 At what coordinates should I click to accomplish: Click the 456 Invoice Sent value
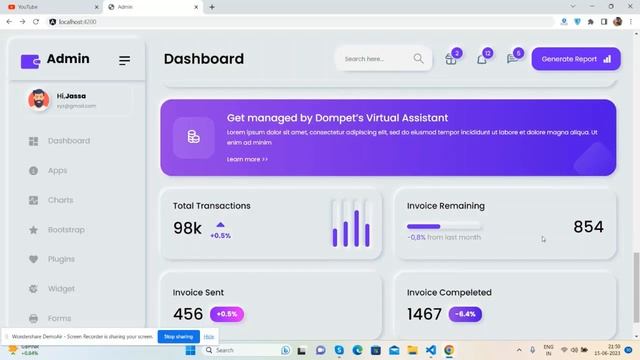[x=188, y=314]
